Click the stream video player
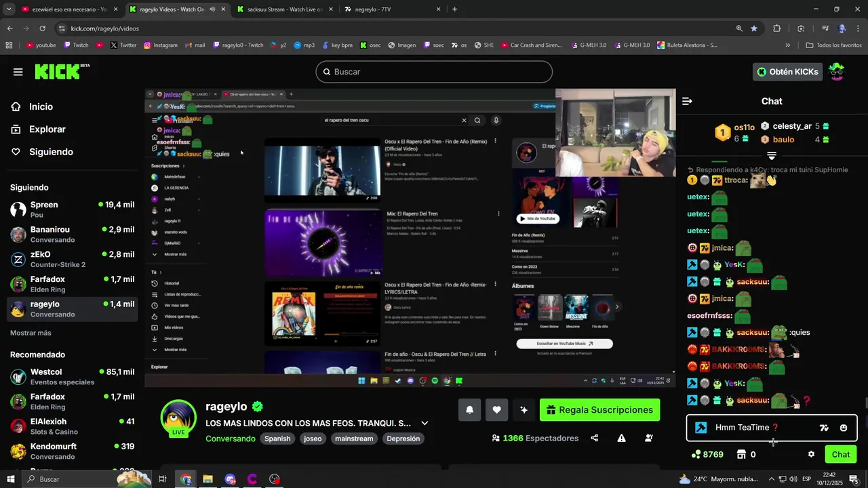868x488 pixels. coord(410,238)
